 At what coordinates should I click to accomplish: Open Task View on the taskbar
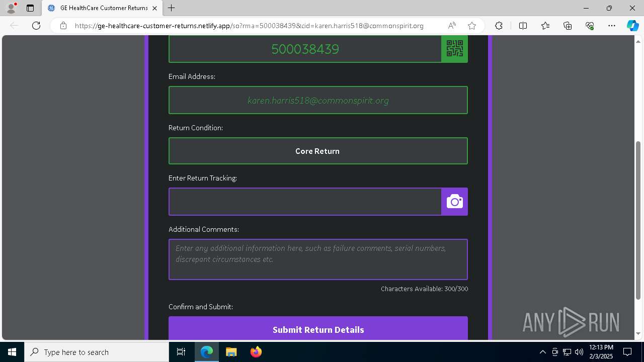[181, 352]
